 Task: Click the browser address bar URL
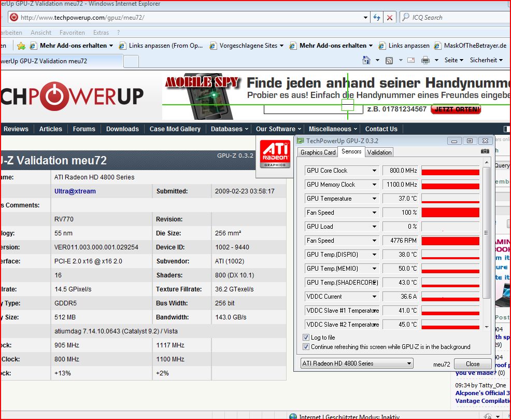point(82,18)
